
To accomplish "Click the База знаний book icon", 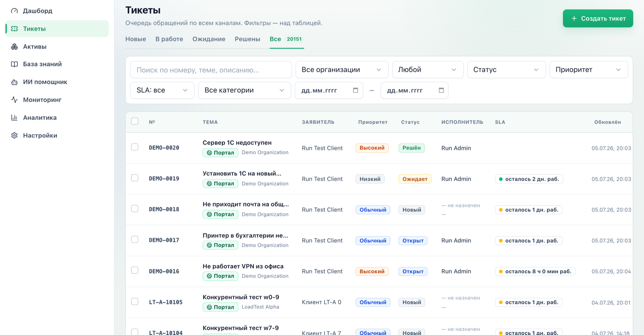I will [x=14, y=64].
